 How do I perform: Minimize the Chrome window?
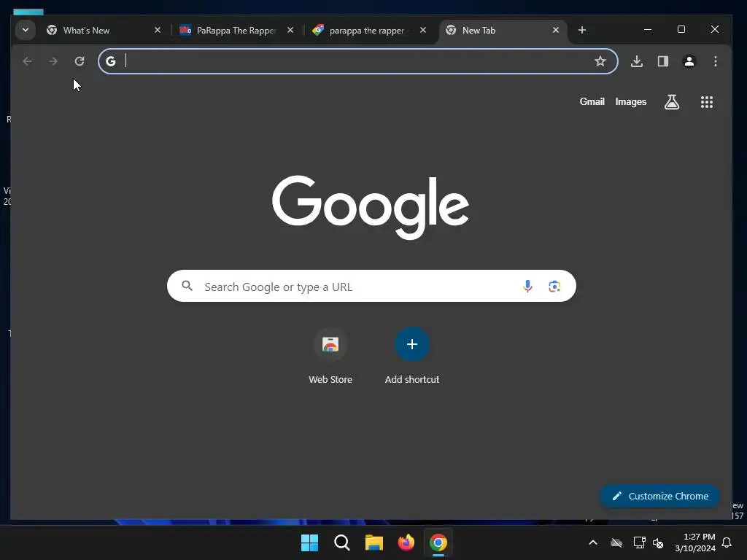point(648,29)
